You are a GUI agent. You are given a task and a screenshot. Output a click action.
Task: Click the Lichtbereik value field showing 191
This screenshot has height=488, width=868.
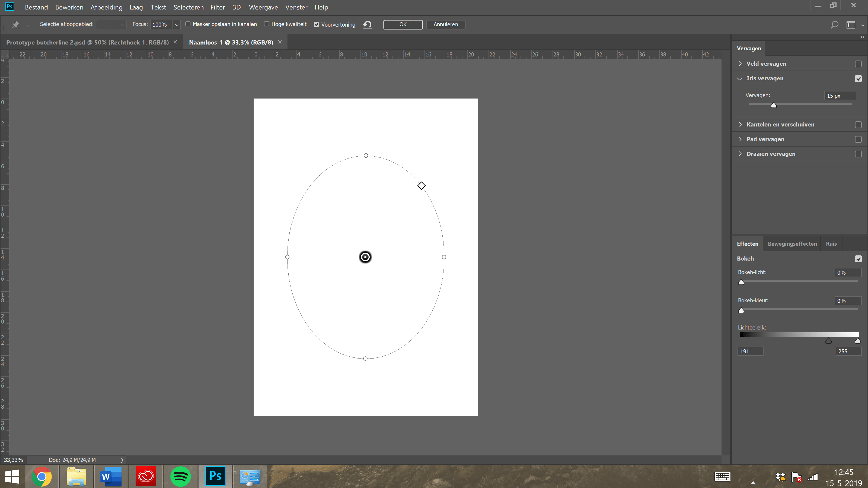750,351
